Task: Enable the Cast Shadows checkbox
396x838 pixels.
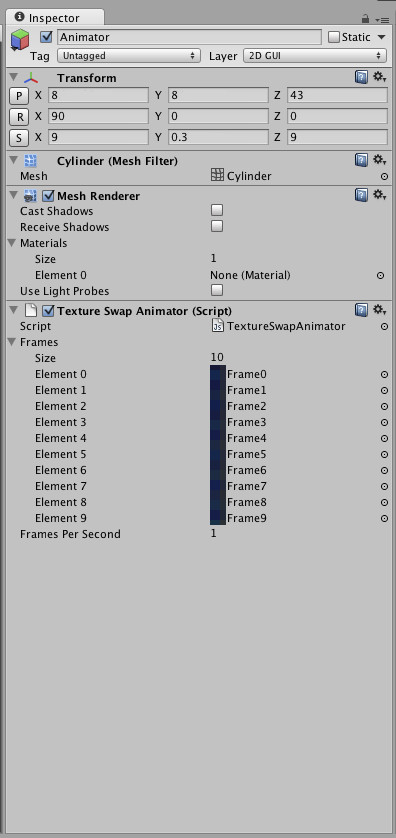Action: coord(217,210)
